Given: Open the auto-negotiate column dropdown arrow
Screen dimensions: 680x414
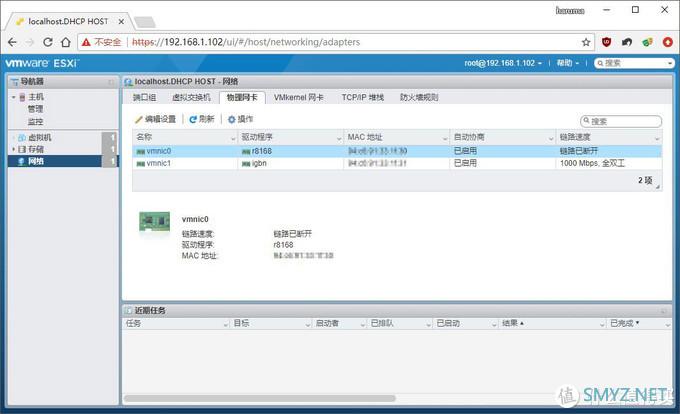Looking at the screenshot, I should [551, 138].
